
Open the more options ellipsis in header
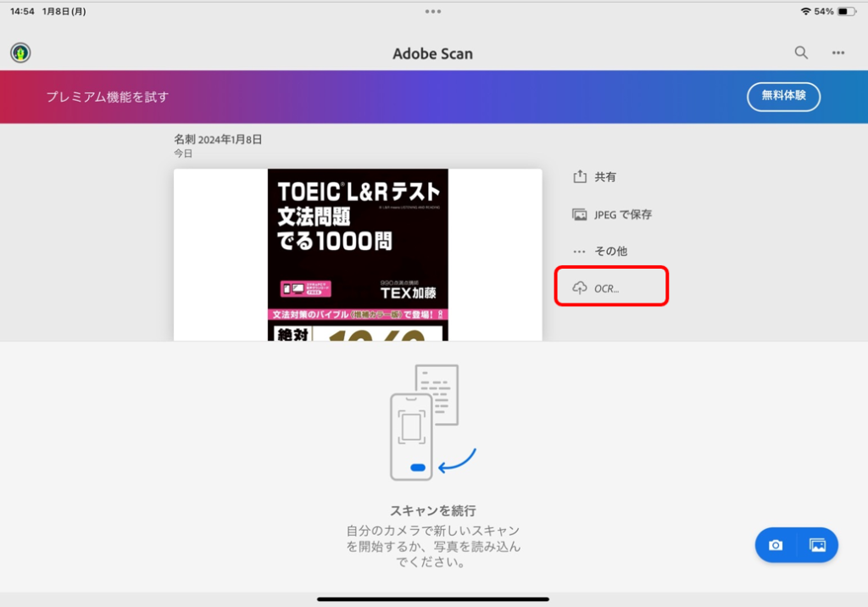pos(838,53)
